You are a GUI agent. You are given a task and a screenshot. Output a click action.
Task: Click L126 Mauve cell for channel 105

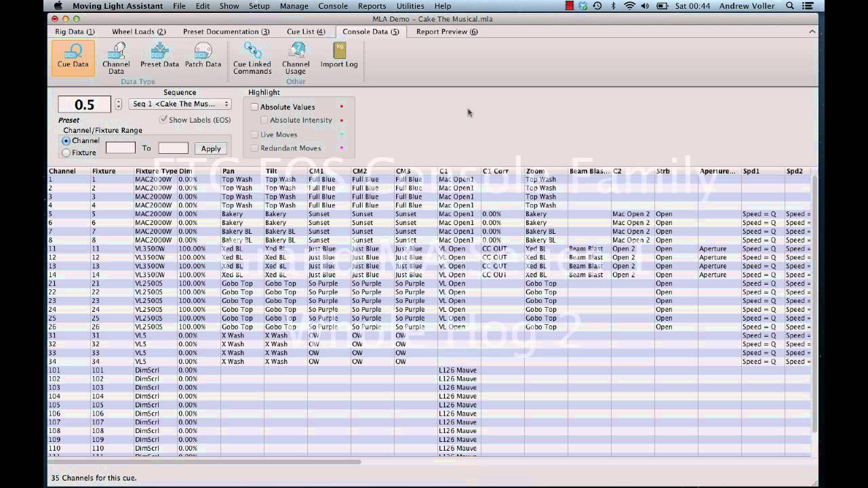click(459, 405)
